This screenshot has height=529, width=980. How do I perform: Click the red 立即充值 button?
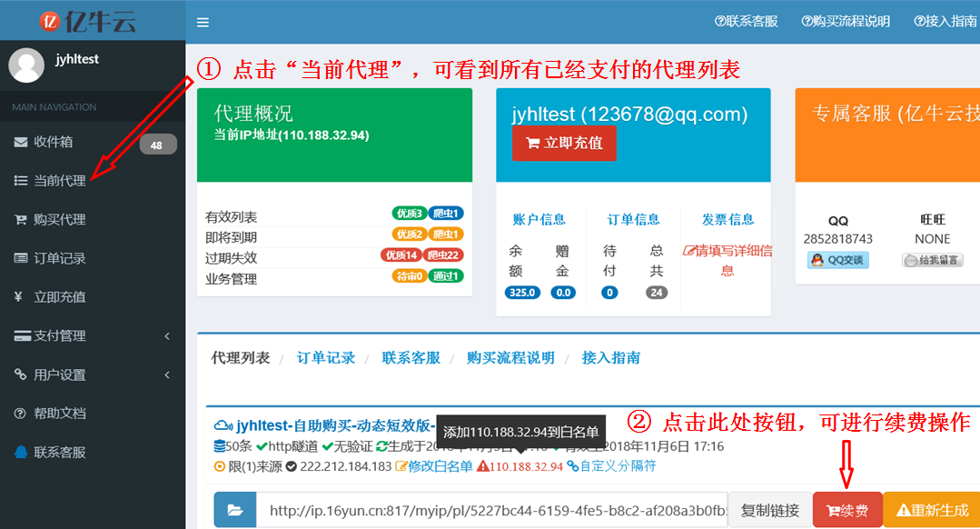tap(564, 144)
